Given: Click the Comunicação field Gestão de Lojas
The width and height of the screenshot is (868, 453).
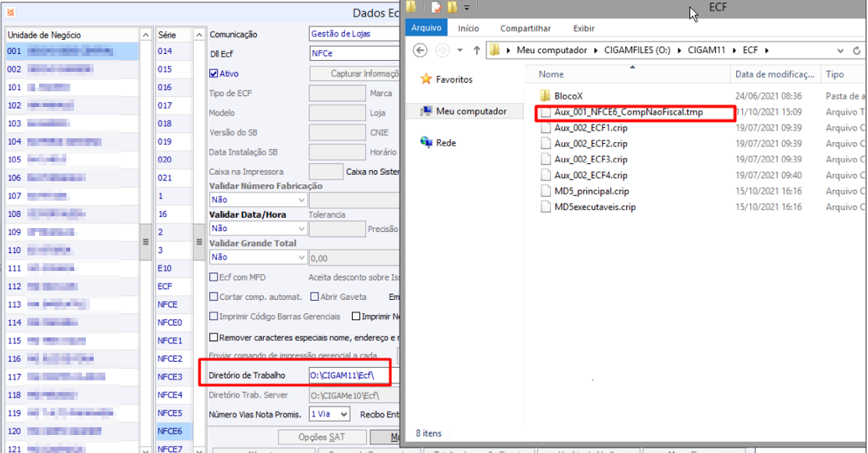Looking at the screenshot, I should pyautogui.click(x=354, y=34).
